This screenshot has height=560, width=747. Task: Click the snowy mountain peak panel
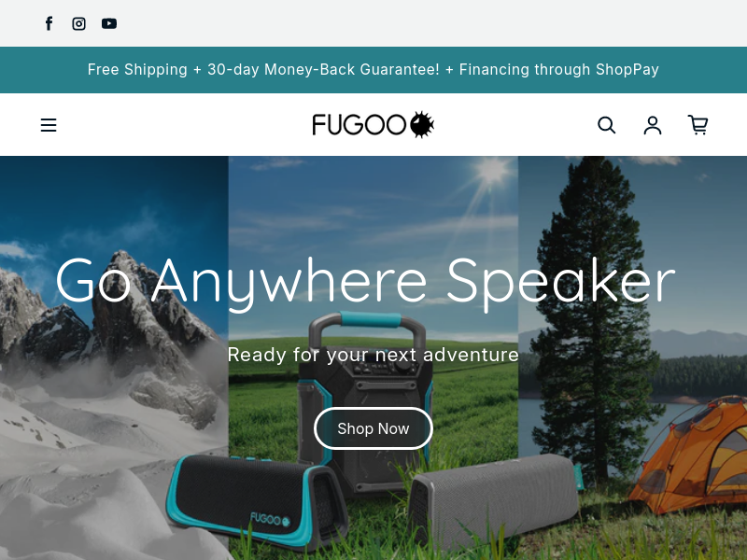click(114, 357)
